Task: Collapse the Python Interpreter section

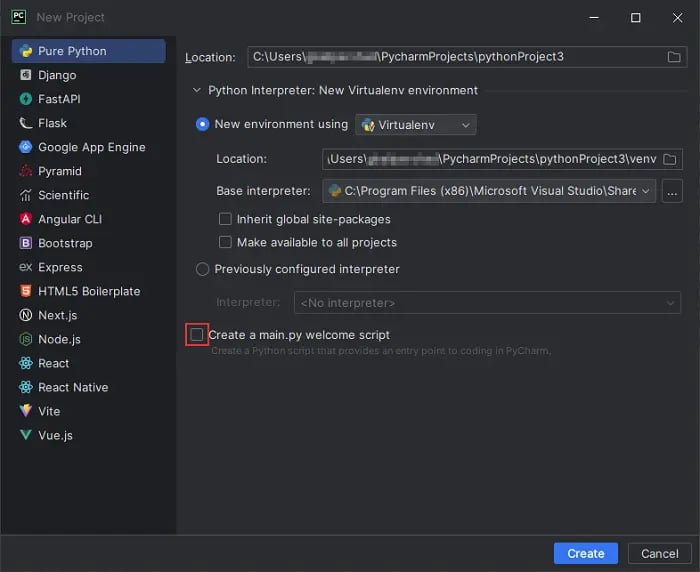Action: 196,90
